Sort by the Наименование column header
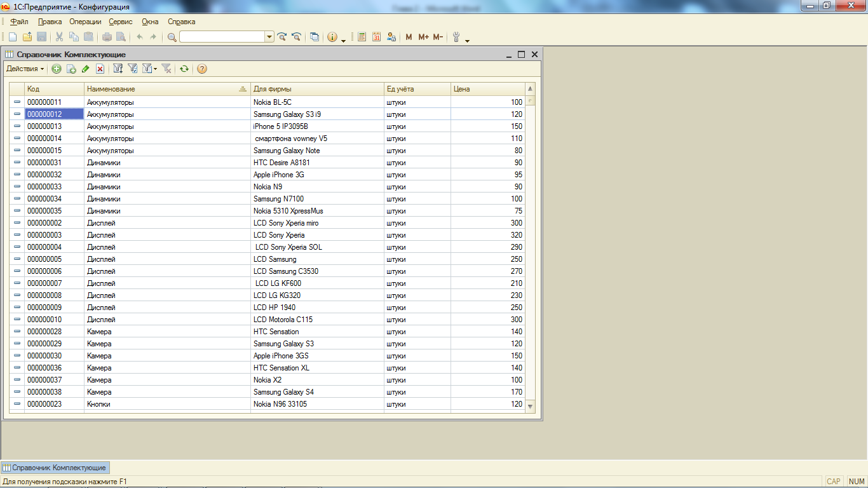The height and width of the screenshot is (488, 868). coord(167,89)
